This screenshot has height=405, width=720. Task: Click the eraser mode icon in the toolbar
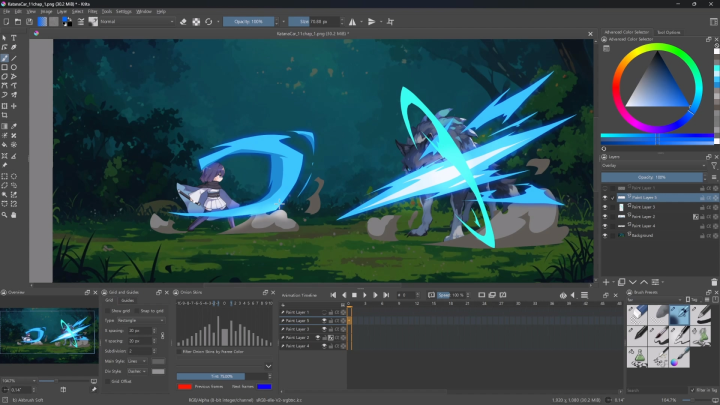coord(183,21)
